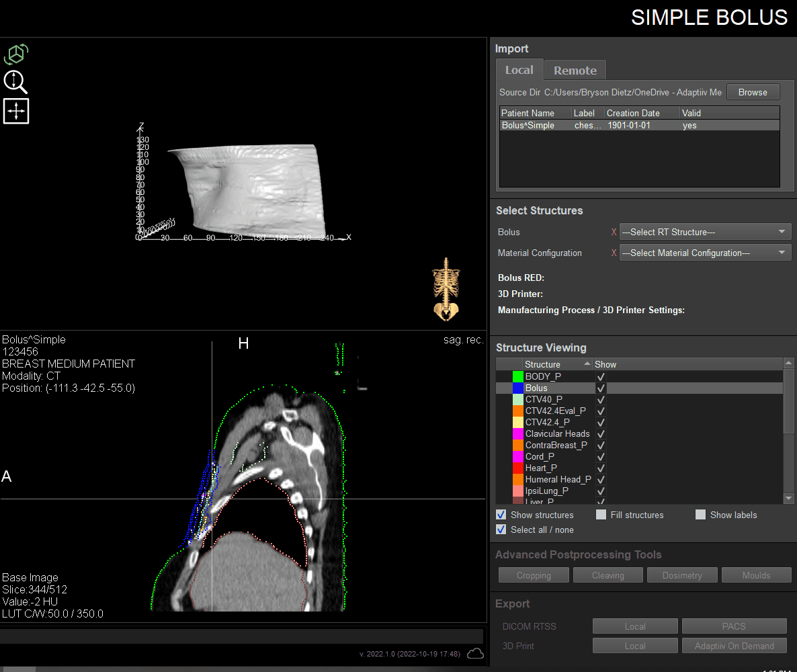Click the Cropping postprocessing button
797x672 pixels.
pyautogui.click(x=534, y=575)
